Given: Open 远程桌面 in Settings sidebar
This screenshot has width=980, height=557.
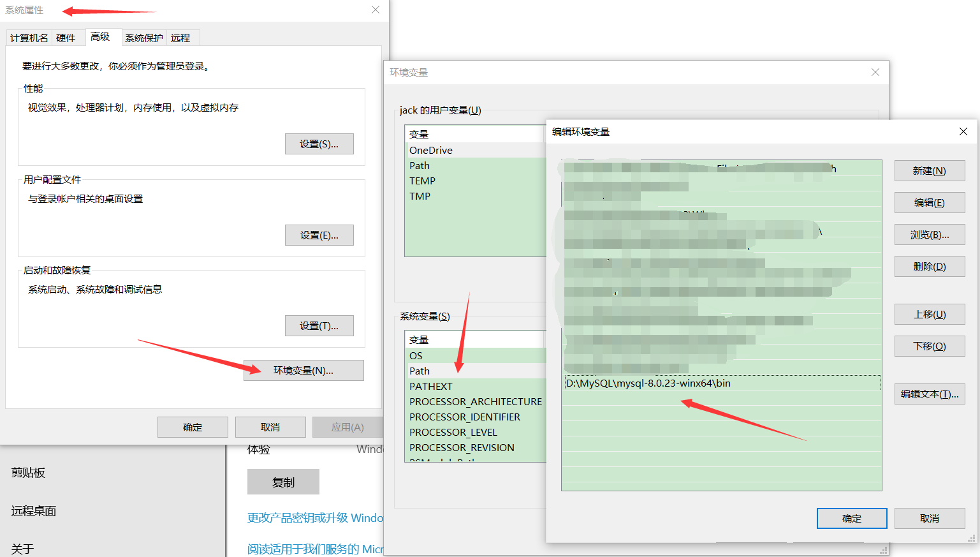Looking at the screenshot, I should tap(34, 510).
